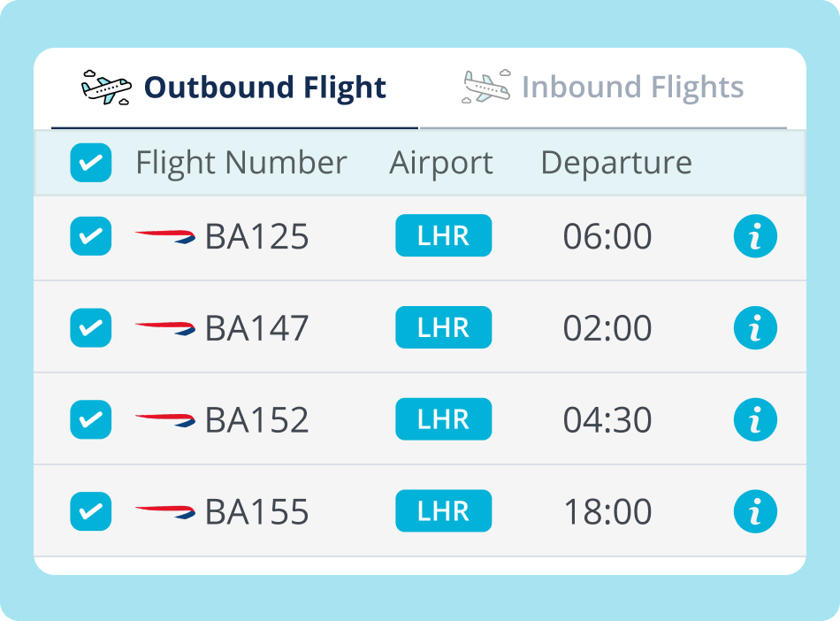Click the Flight Number column header
Screen dimensions: 840x621
tap(240, 163)
